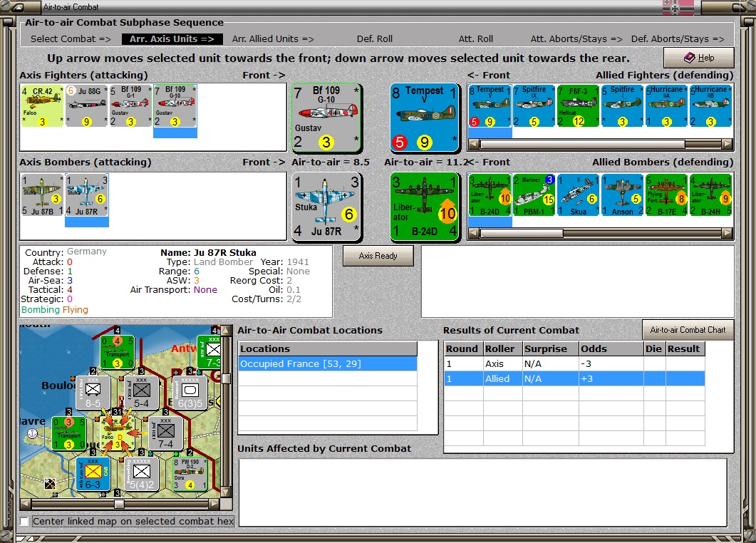Click the map scroll down arrow

coord(226,492)
